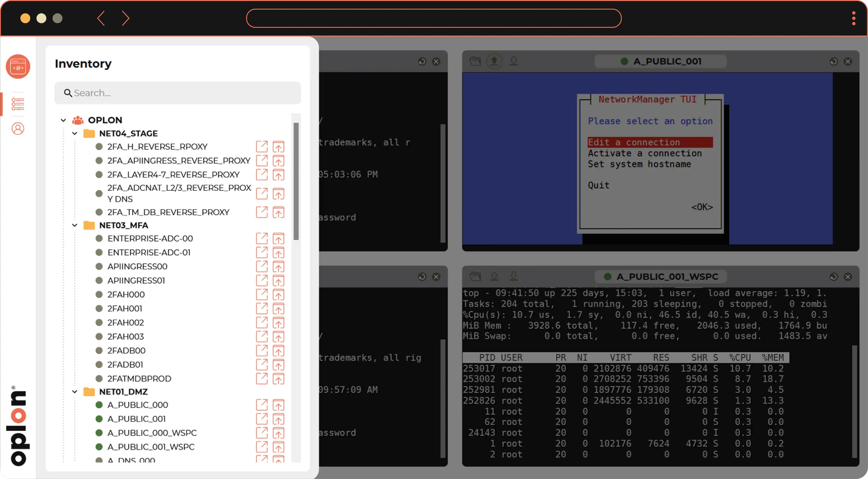Go back with the browser back arrow
This screenshot has height=479, width=868.
tap(101, 18)
